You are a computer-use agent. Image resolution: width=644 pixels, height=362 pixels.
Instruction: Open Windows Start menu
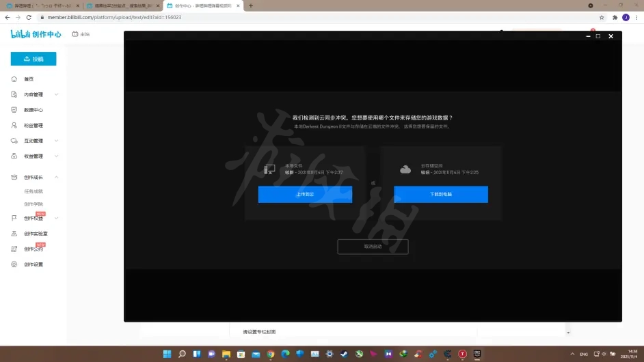pos(167,354)
